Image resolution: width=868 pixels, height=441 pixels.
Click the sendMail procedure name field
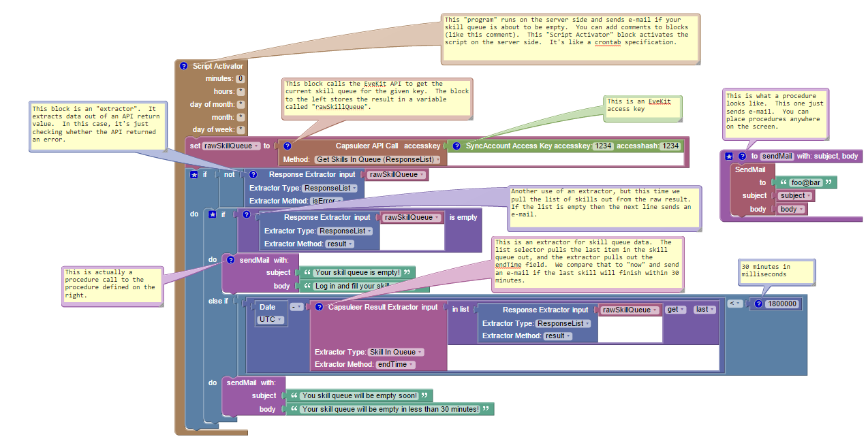(x=777, y=156)
